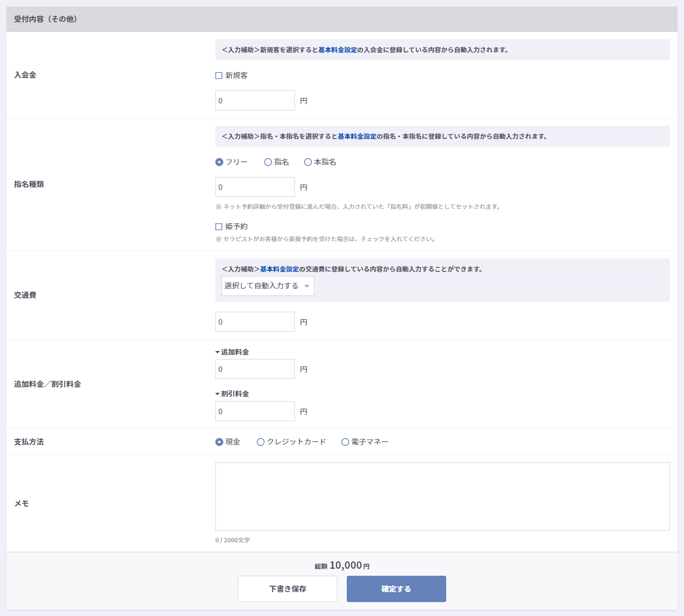Choose the 指名 radio option
Screen dimensions: 684x616
[268, 162]
